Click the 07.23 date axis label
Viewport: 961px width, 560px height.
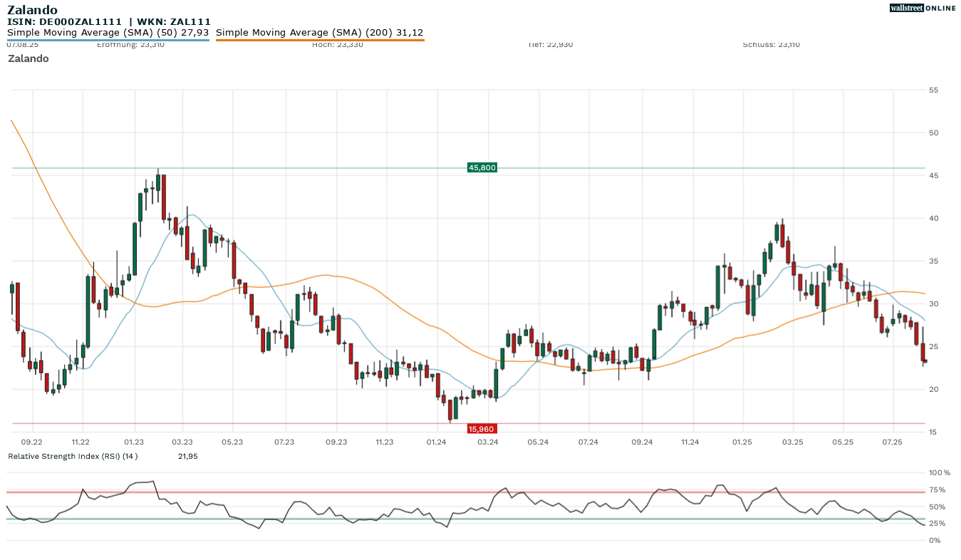(x=284, y=442)
